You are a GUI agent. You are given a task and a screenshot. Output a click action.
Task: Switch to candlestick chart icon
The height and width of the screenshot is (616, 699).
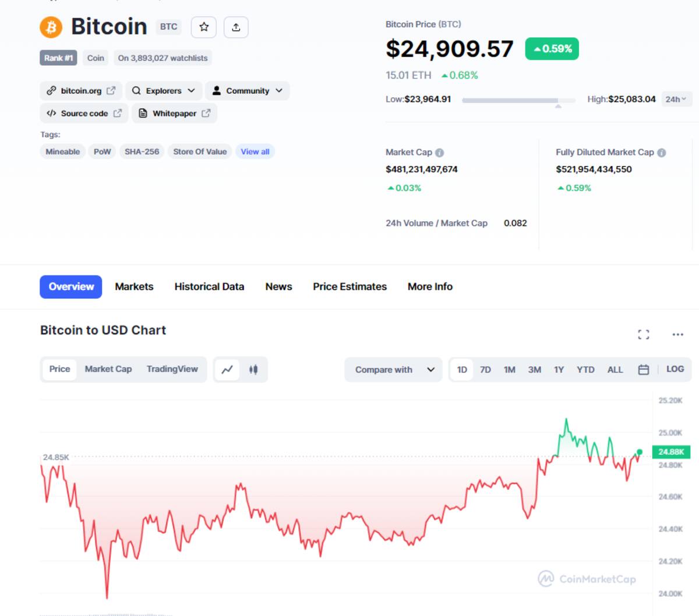click(253, 370)
